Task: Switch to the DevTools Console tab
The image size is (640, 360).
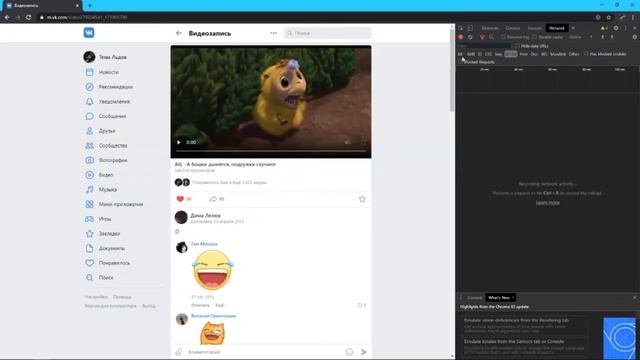Action: [x=513, y=28]
